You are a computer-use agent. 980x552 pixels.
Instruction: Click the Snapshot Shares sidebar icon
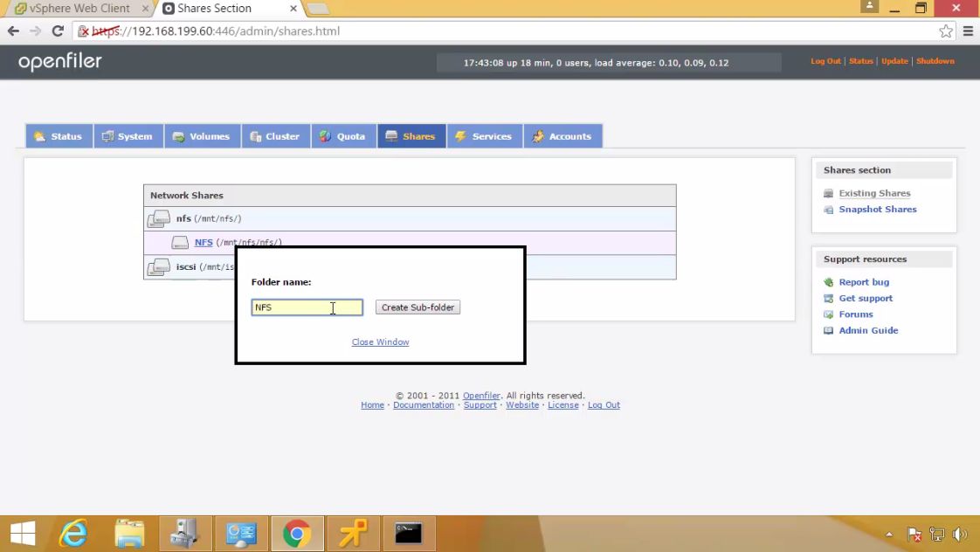(x=828, y=210)
